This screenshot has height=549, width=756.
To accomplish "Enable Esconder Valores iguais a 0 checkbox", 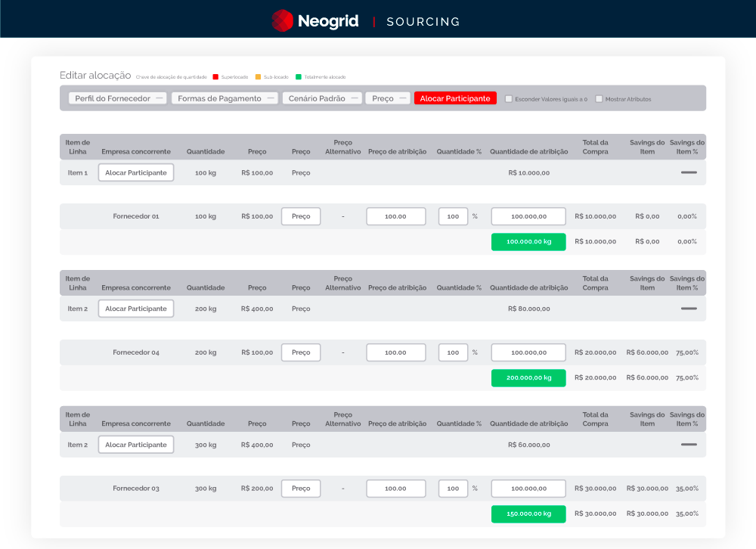I will (x=509, y=98).
